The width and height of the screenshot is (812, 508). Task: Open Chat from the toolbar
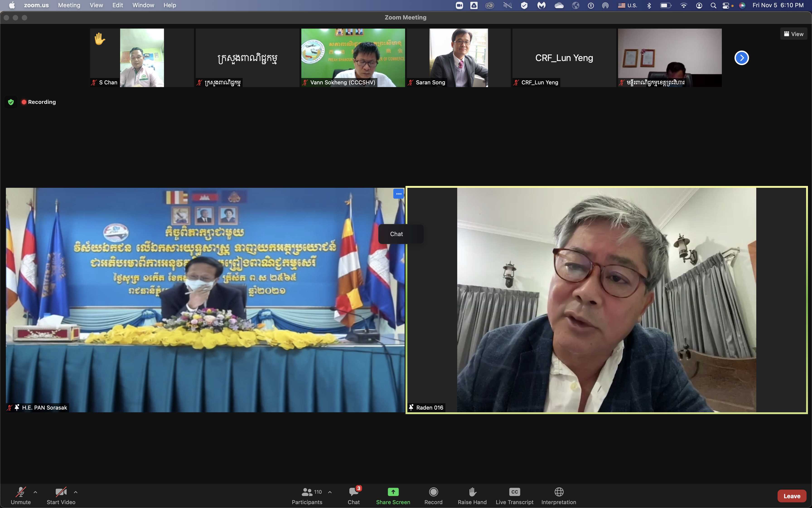354,496
